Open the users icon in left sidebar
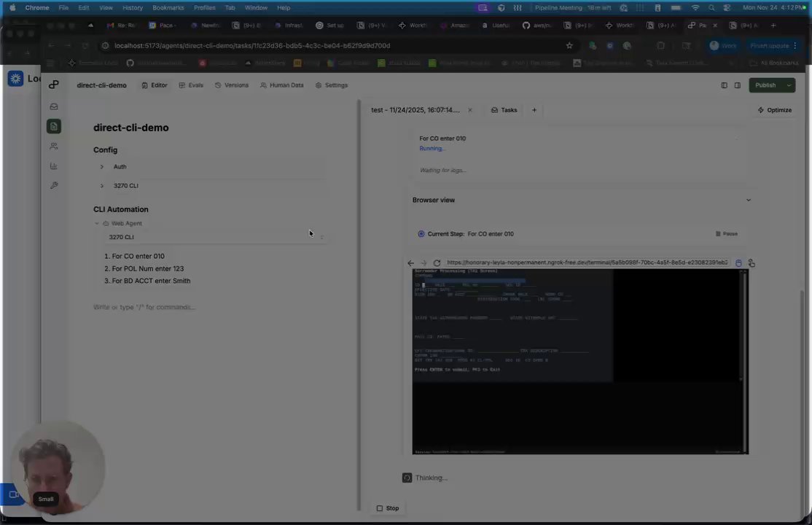This screenshot has width=812, height=525. [54, 146]
